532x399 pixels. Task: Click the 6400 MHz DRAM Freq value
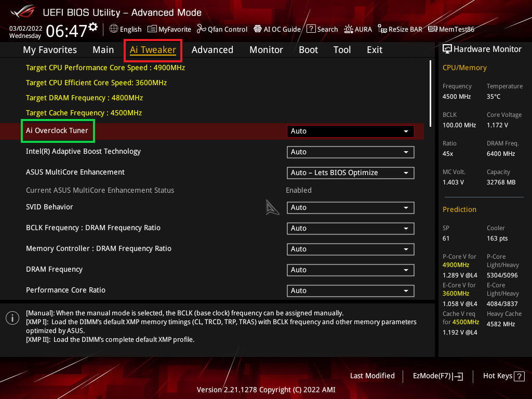501,154
